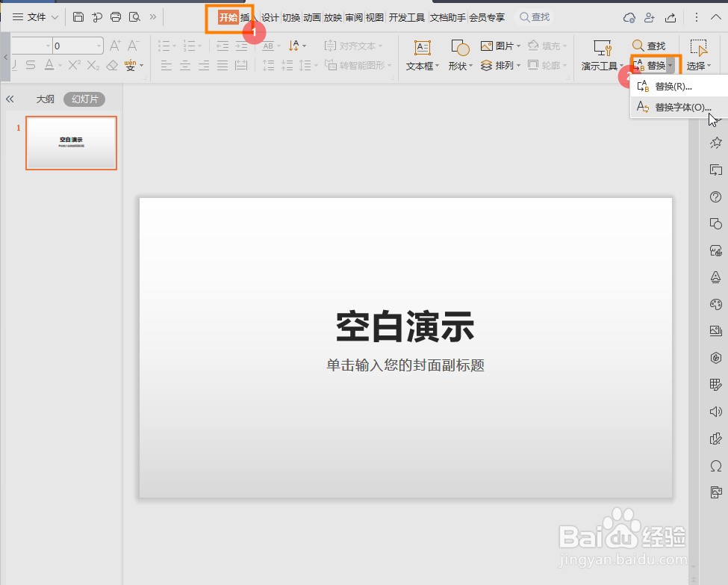Click the 查找 find button in ribbon
The width and height of the screenshot is (728, 585).
pos(649,46)
